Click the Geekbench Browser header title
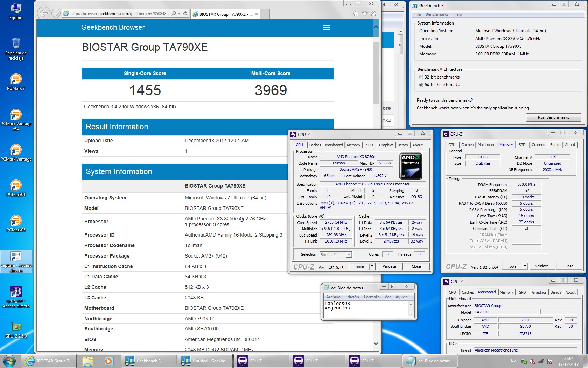Screen dimensions: 588x368 pos(113,27)
